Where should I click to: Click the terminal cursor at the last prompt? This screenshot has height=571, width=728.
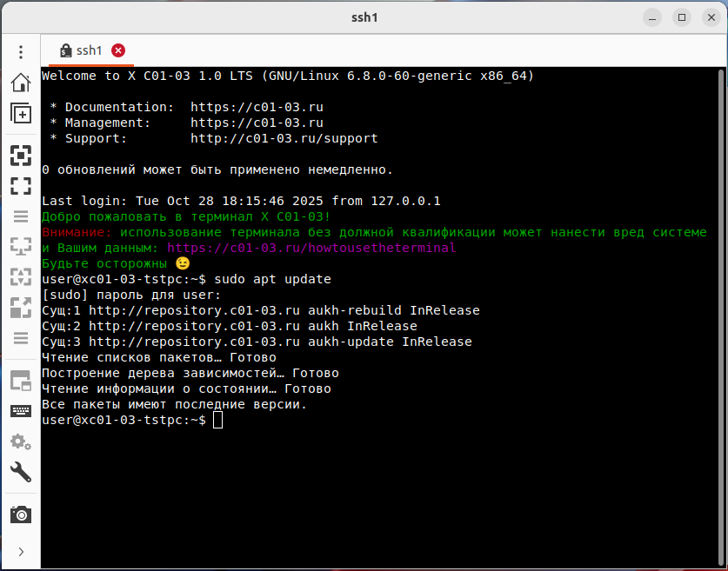point(217,420)
